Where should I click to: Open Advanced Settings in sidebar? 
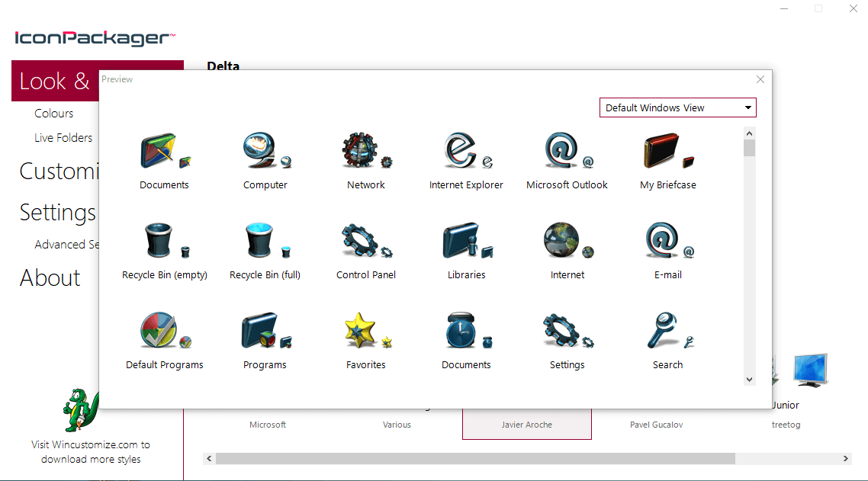pos(66,244)
